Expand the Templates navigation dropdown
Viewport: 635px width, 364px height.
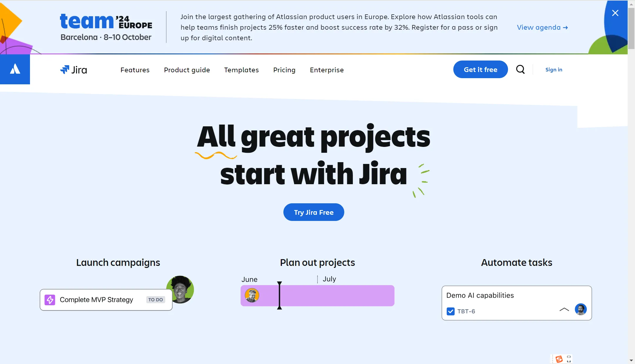[241, 70]
